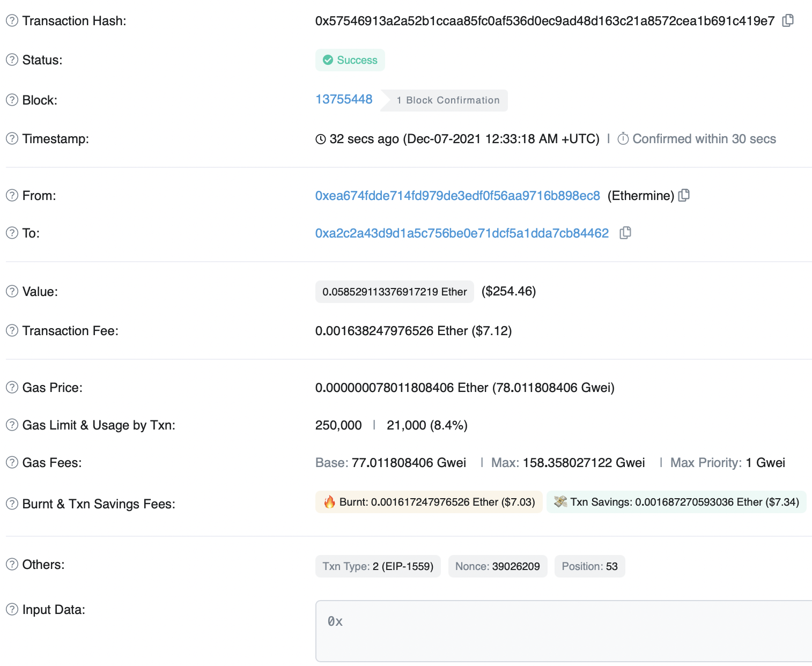Image resolution: width=812 pixels, height=666 pixels.
Task: Copy the To address using its copy icon
Action: (x=625, y=233)
